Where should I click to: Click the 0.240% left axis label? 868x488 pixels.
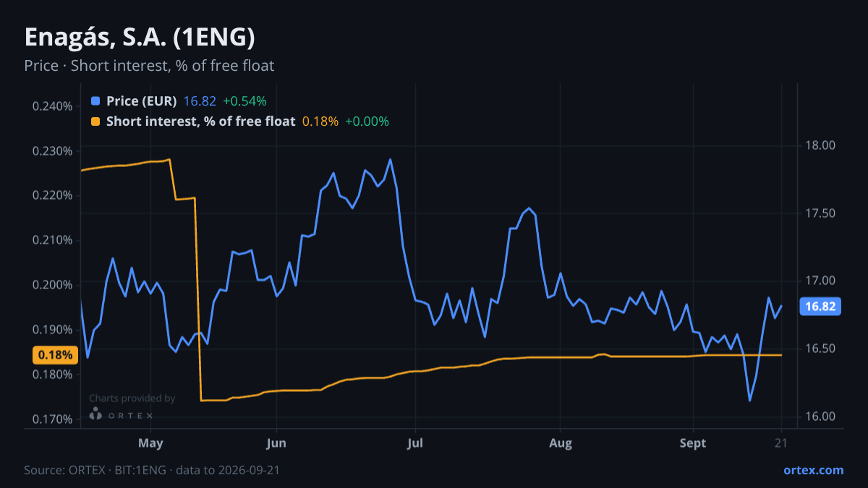pyautogui.click(x=53, y=106)
